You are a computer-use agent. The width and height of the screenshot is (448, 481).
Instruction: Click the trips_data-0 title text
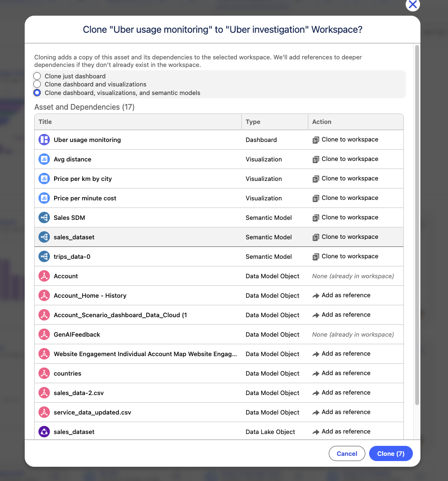[x=72, y=257]
